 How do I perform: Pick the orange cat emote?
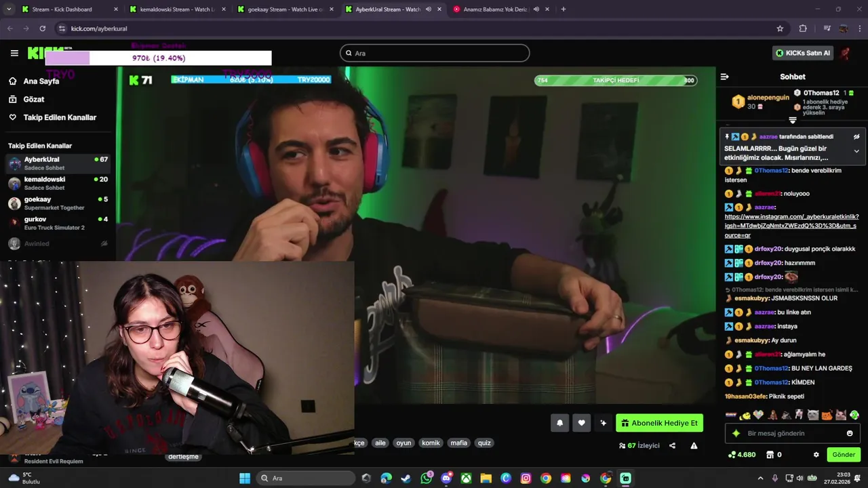(x=827, y=415)
